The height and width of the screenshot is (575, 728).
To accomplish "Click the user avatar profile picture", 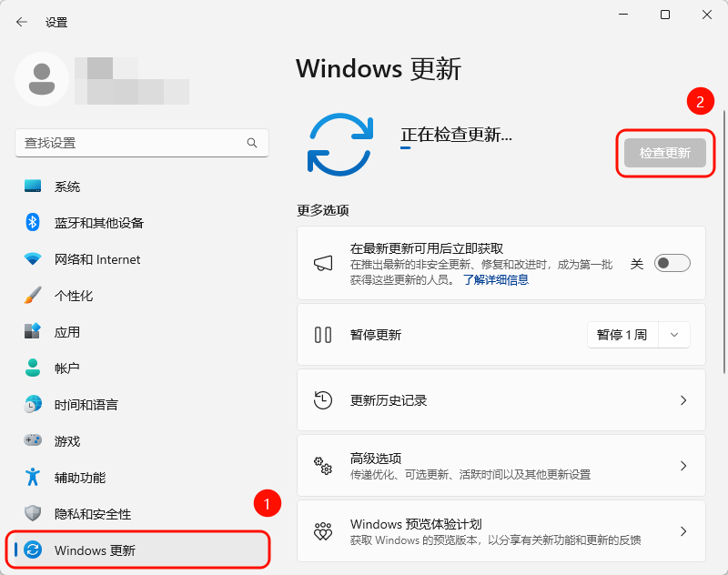I will [x=42, y=79].
